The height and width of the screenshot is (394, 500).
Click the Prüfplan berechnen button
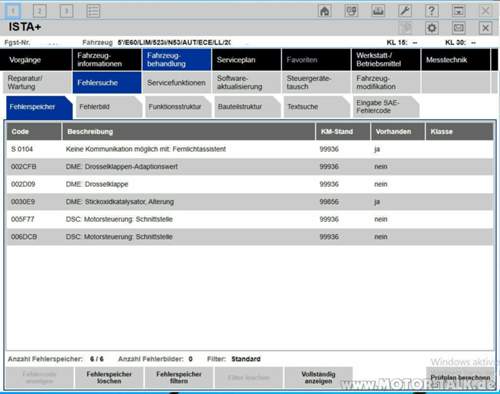pyautogui.click(x=460, y=378)
